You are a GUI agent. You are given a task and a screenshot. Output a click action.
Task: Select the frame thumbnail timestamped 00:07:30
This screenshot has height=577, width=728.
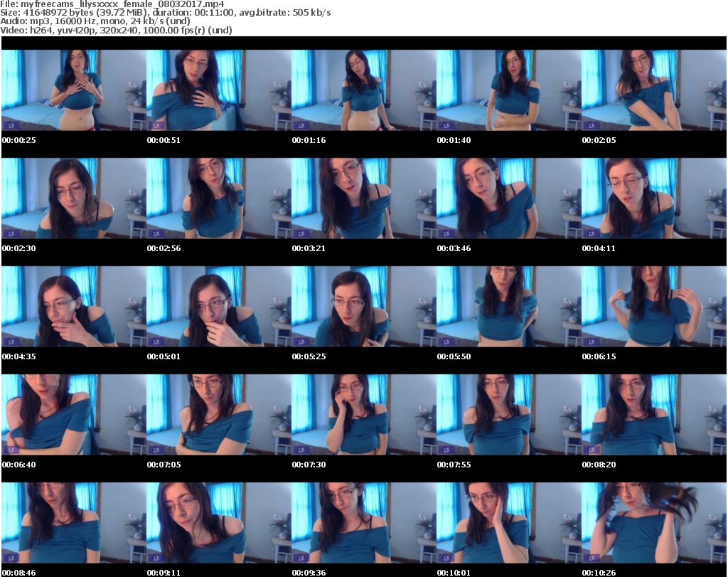point(363,415)
